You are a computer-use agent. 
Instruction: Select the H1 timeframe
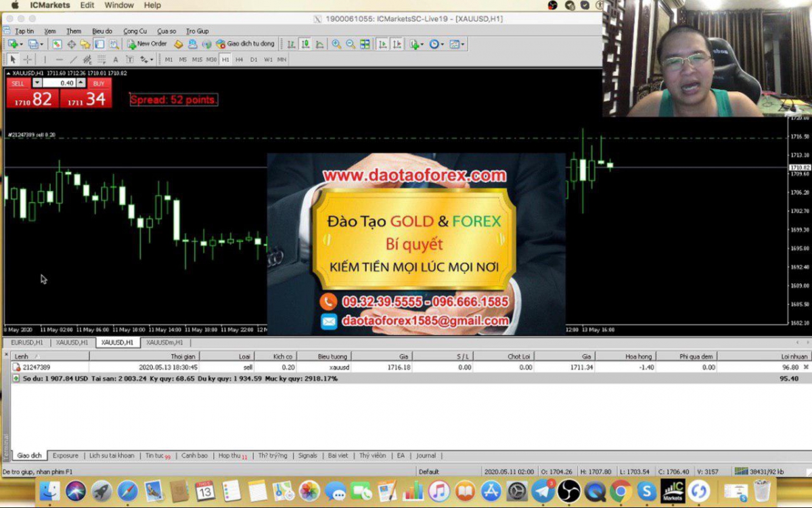(x=225, y=60)
